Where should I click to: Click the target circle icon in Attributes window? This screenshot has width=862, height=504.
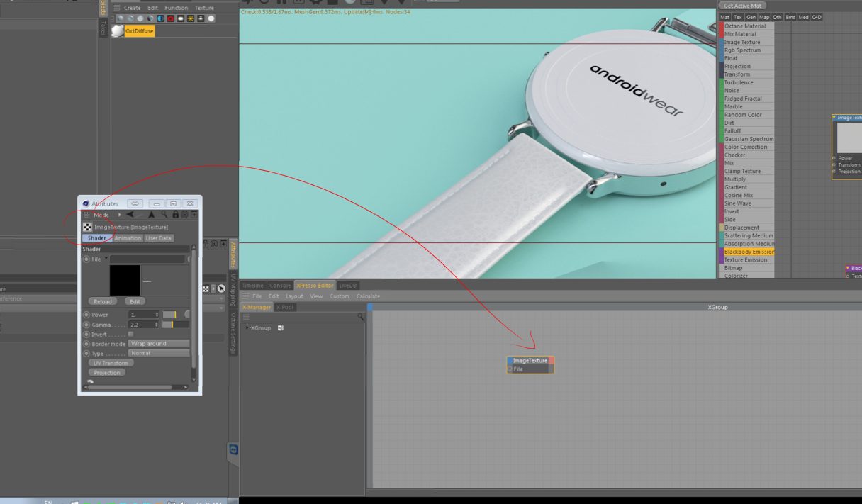(184, 215)
